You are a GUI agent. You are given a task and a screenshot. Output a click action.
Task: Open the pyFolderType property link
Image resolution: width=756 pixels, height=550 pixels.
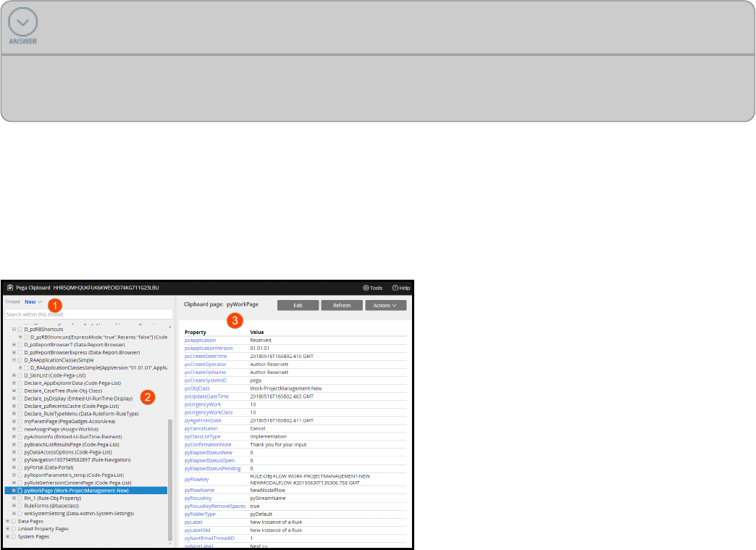pyautogui.click(x=200, y=514)
